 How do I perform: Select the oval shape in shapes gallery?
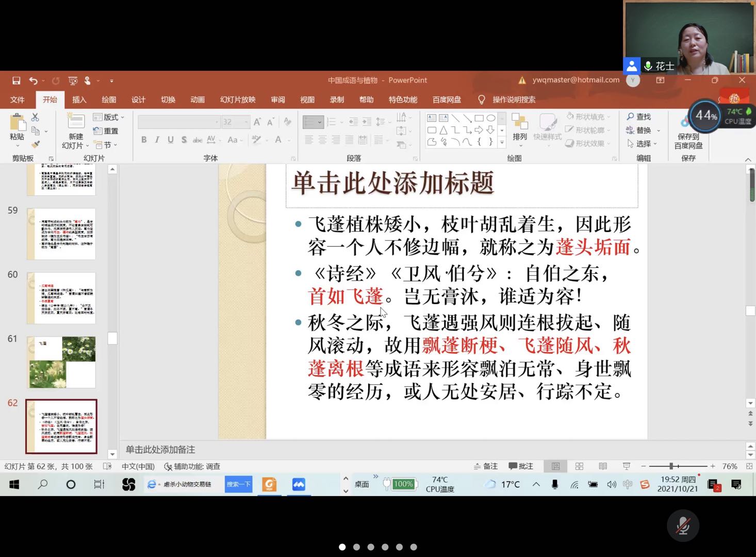[x=491, y=118]
